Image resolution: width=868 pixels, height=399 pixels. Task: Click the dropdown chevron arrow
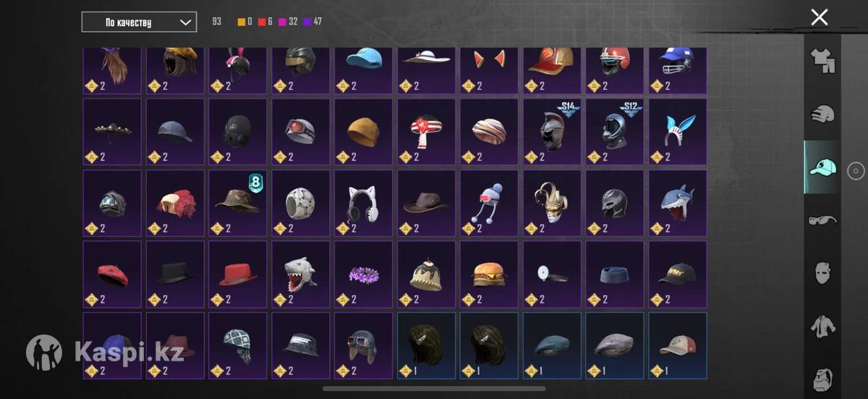[x=186, y=22]
